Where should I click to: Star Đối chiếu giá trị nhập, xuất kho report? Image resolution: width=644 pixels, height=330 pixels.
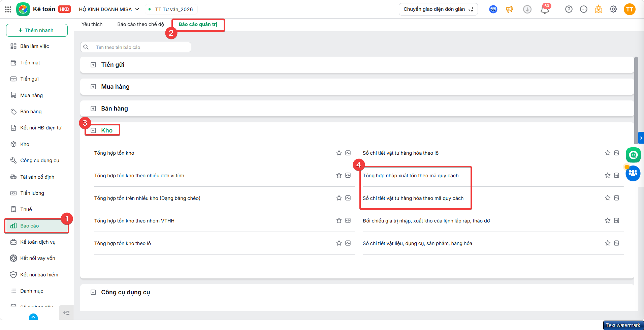pos(607,220)
